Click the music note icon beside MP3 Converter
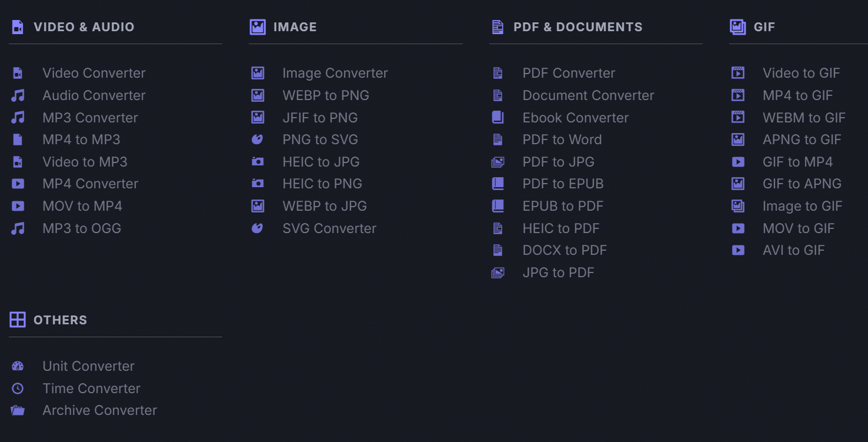Viewport: 868px width, 442px height. click(18, 118)
